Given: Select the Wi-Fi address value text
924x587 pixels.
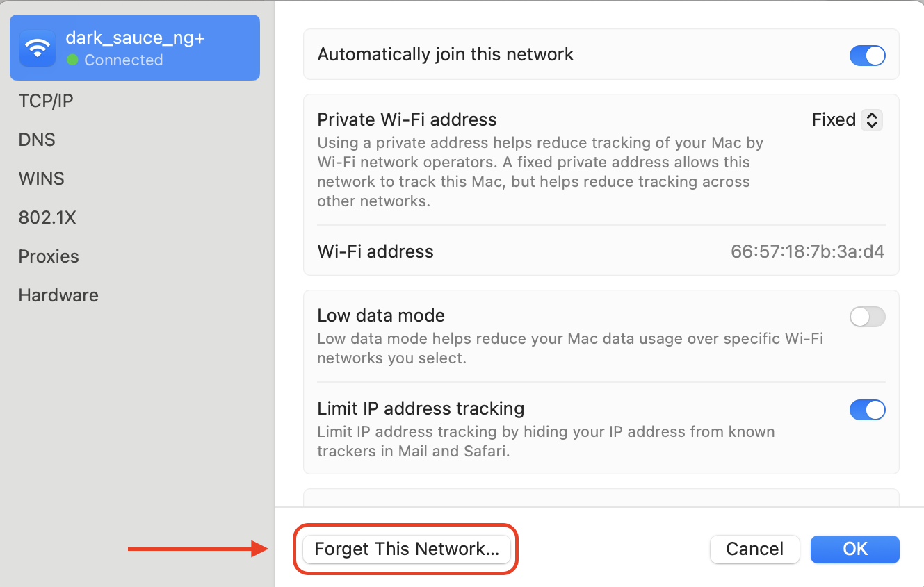Looking at the screenshot, I should pos(807,251).
